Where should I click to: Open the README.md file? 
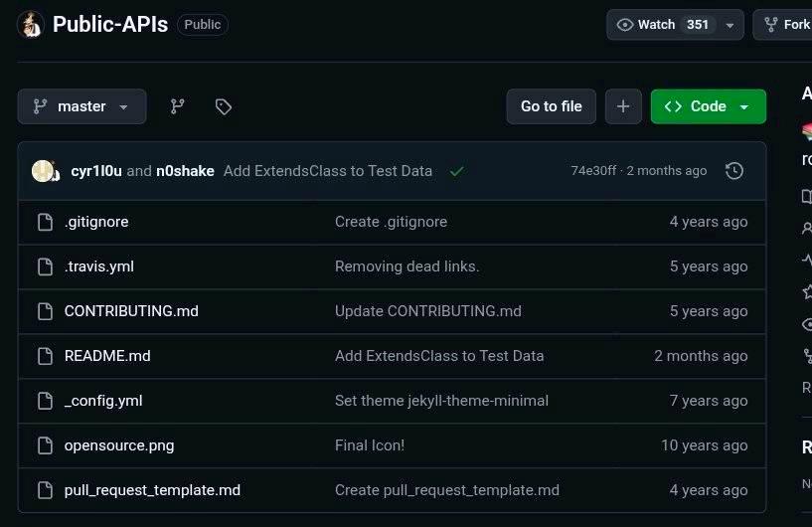107,356
